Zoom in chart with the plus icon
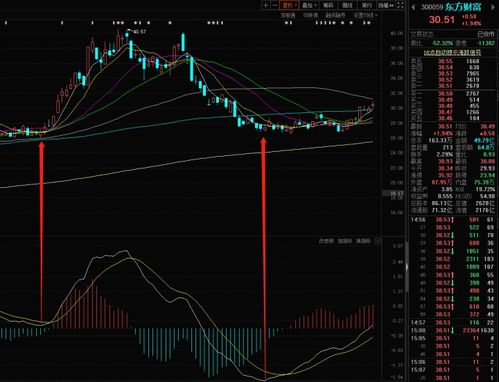 tap(266, 5)
